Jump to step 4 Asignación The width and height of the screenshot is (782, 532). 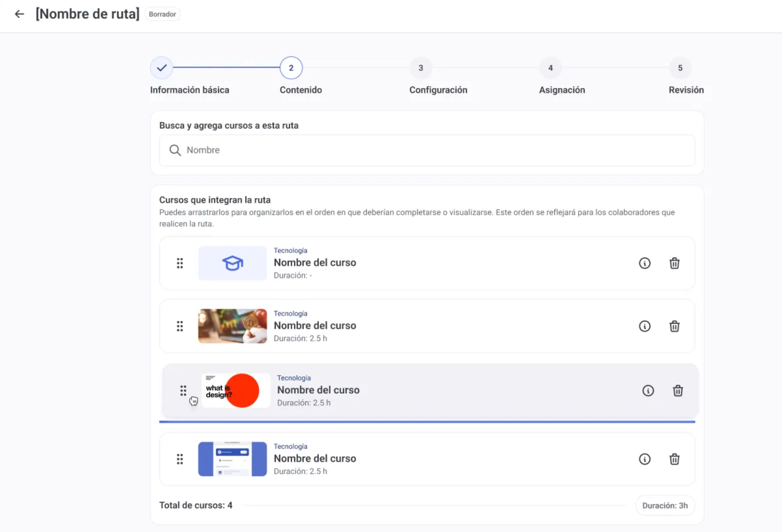pos(550,68)
